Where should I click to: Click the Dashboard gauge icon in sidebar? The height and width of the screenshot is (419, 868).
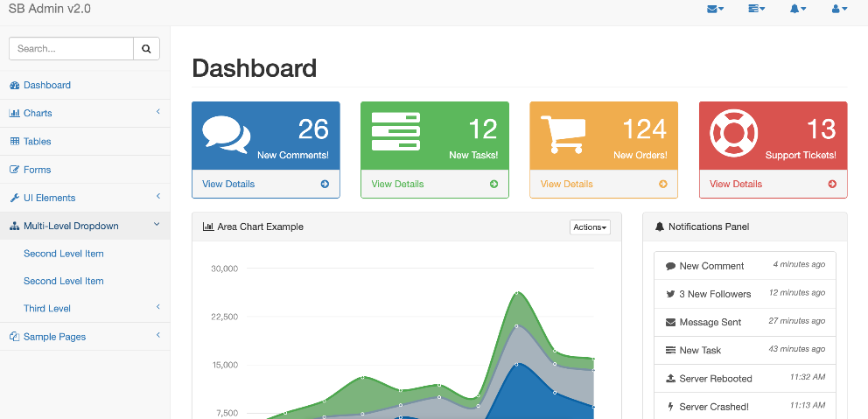(x=14, y=85)
